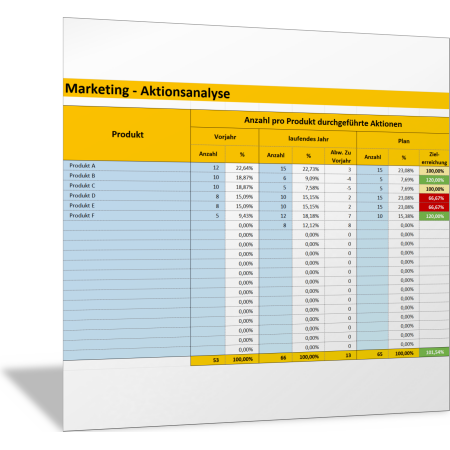This screenshot has width=450, height=450.
Task: Select the Produkt F row label
Action: pos(82,215)
